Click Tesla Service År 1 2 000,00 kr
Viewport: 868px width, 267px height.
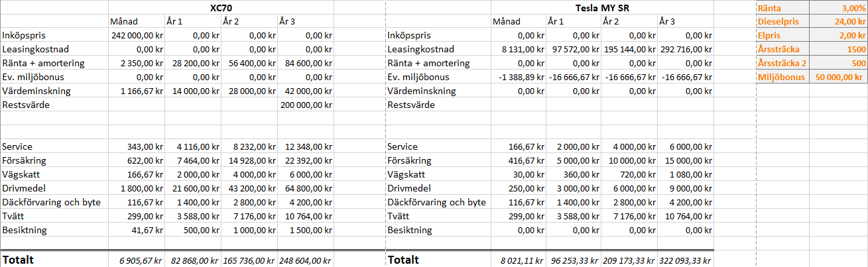coord(574,146)
